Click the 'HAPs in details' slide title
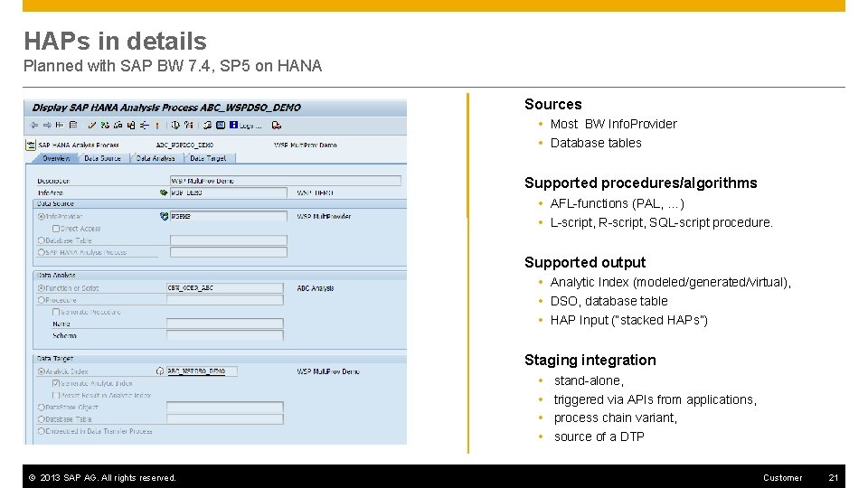 coord(115,41)
